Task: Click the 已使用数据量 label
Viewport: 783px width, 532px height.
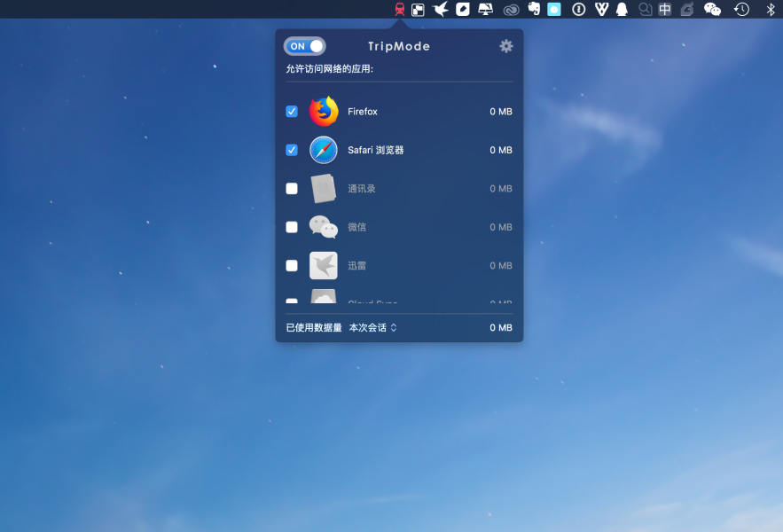Action: tap(314, 328)
